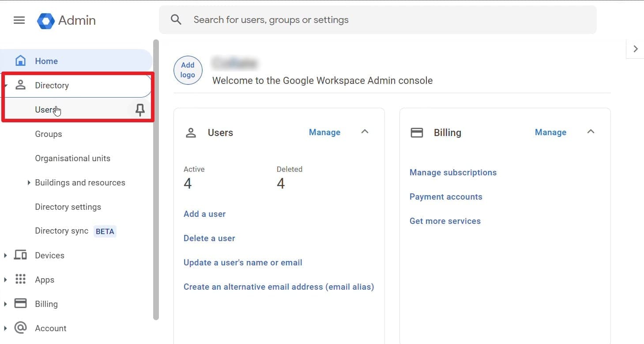Image resolution: width=644 pixels, height=344 pixels.
Task: Click the Apps grid icon
Action: point(20,280)
